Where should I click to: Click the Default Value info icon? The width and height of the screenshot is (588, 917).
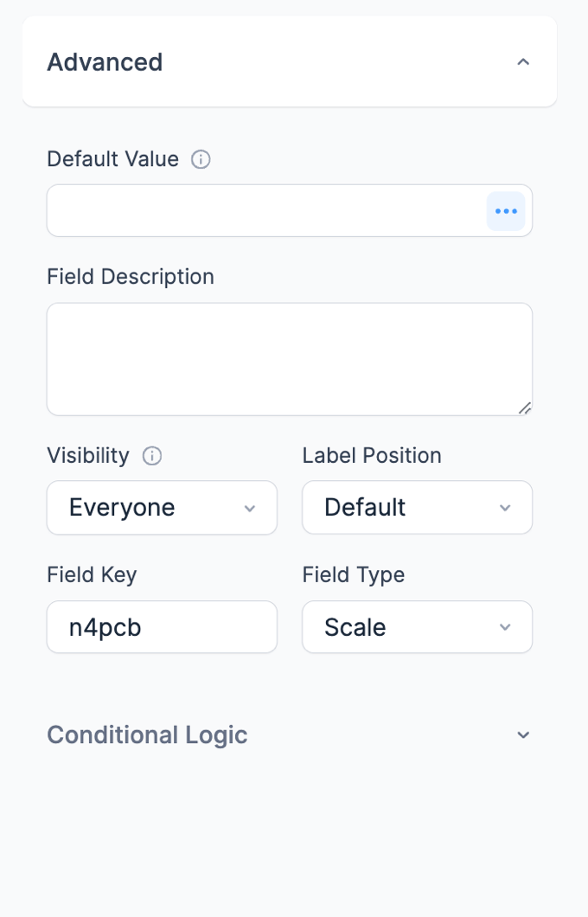point(200,159)
